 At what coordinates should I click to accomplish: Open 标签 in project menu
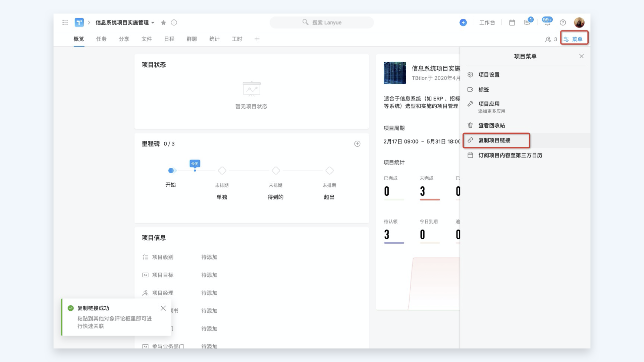coord(525,89)
